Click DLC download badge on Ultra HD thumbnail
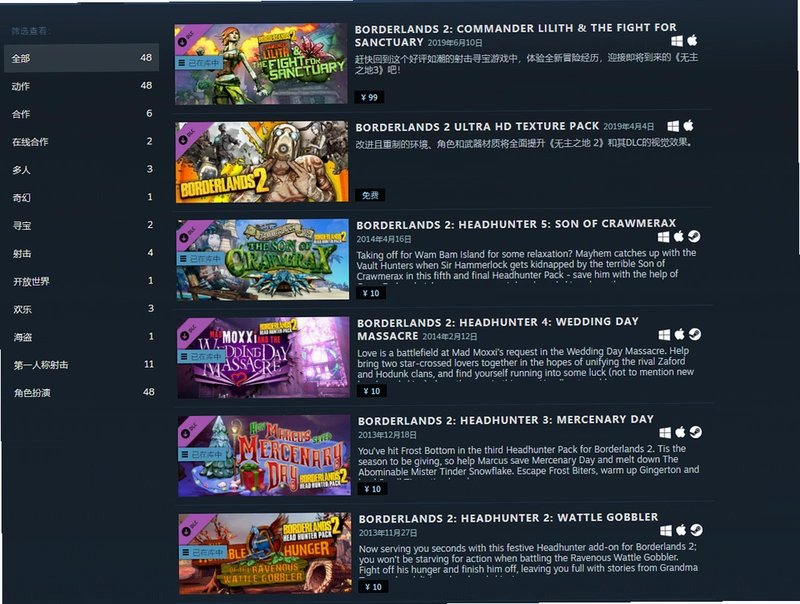Image resolution: width=800 pixels, height=604 pixels. point(188,136)
